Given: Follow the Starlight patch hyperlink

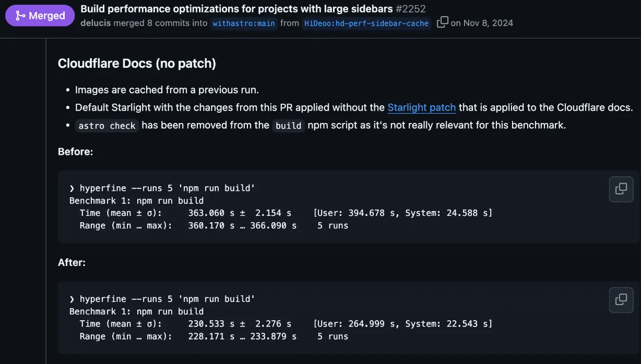Looking at the screenshot, I should [x=422, y=107].
